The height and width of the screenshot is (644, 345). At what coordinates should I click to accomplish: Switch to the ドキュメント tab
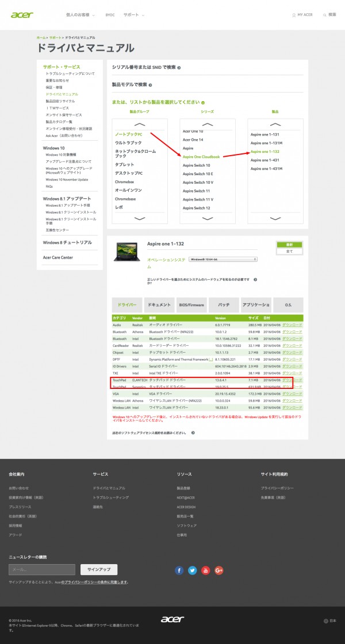pos(159,304)
